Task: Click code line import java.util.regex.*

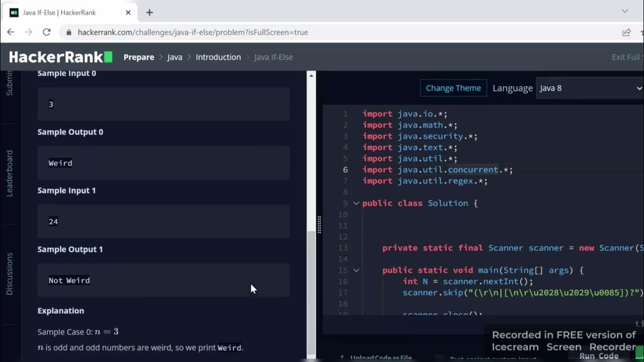Action: pyautogui.click(x=425, y=181)
